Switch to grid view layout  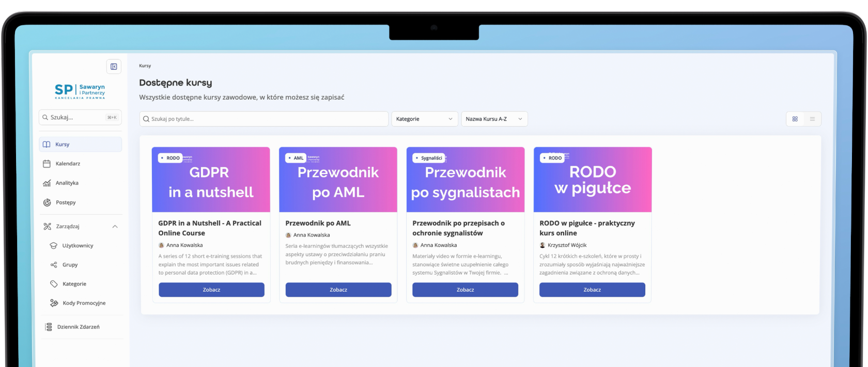(795, 119)
